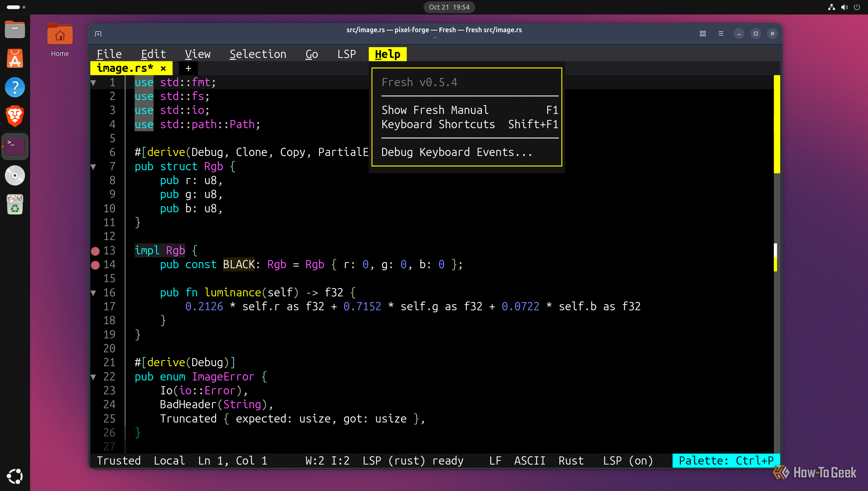The image size is (868, 491).
Task: Click the Ln 1, Col 1 status entry
Action: pyautogui.click(x=233, y=461)
